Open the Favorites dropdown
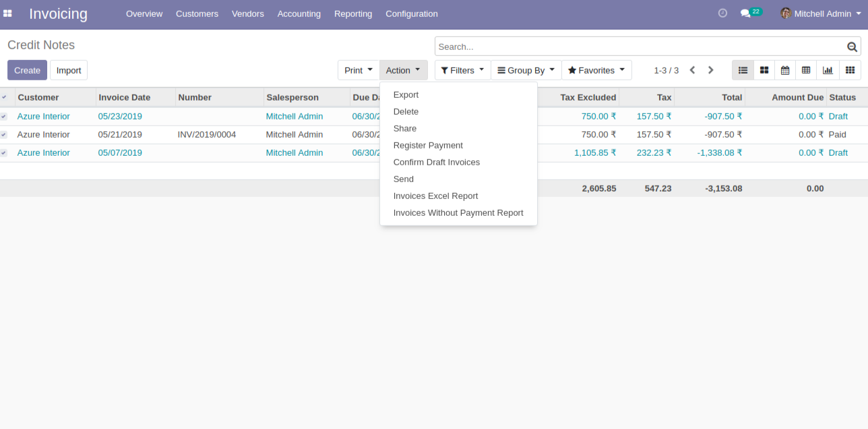This screenshot has height=429, width=868. pos(596,70)
